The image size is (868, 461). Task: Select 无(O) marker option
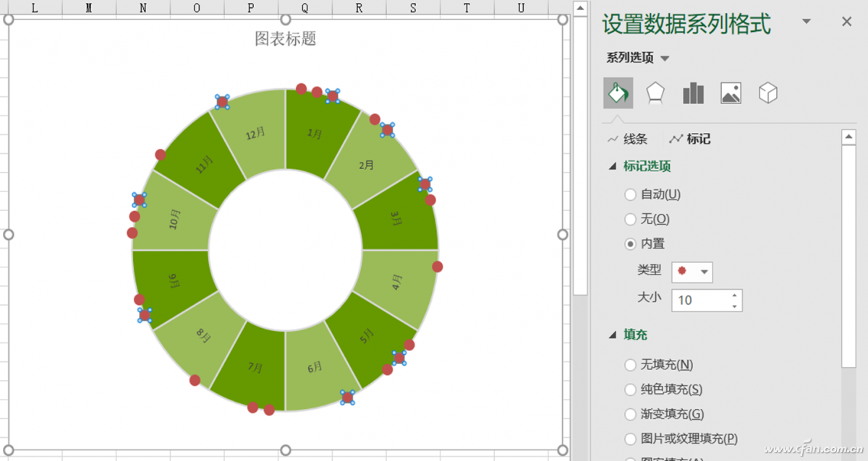pyautogui.click(x=647, y=219)
